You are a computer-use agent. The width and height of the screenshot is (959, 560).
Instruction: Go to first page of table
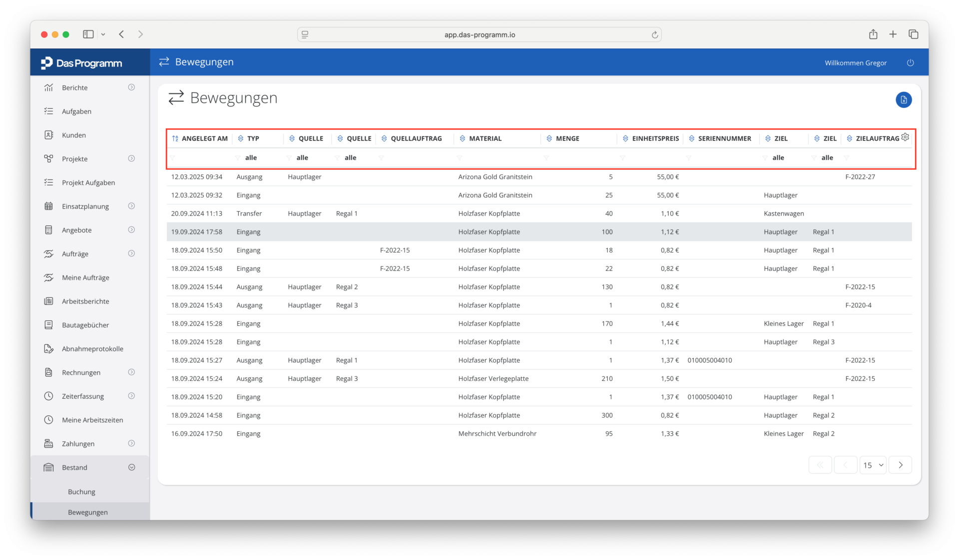coord(820,465)
